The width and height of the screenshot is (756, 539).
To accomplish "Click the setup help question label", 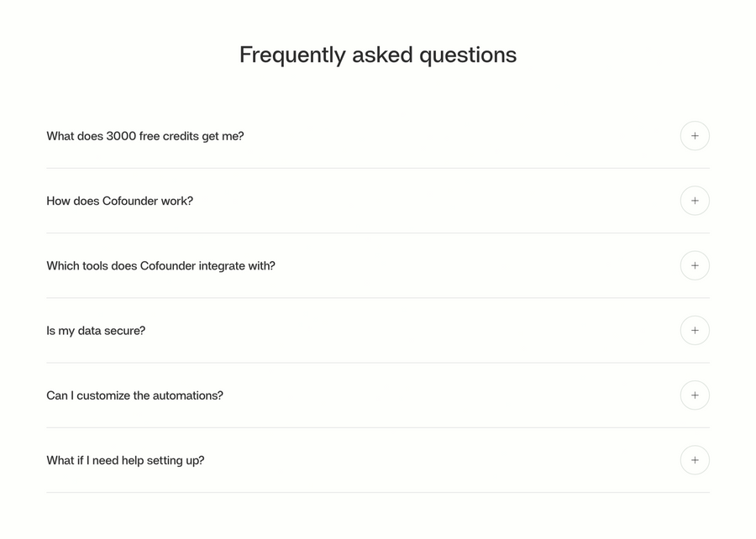I will pyautogui.click(x=125, y=460).
